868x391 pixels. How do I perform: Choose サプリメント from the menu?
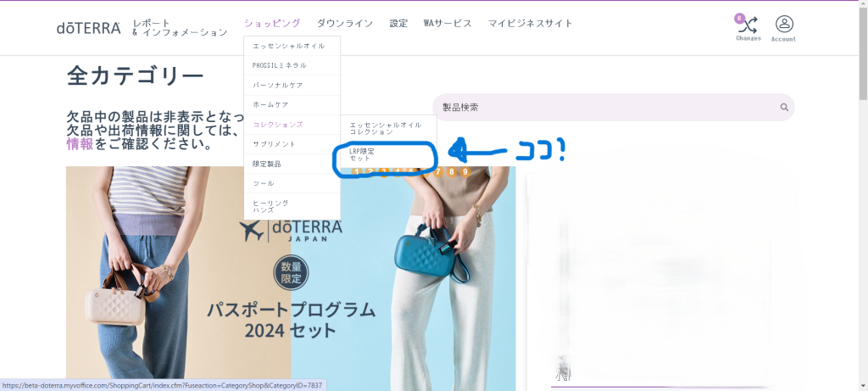click(274, 144)
